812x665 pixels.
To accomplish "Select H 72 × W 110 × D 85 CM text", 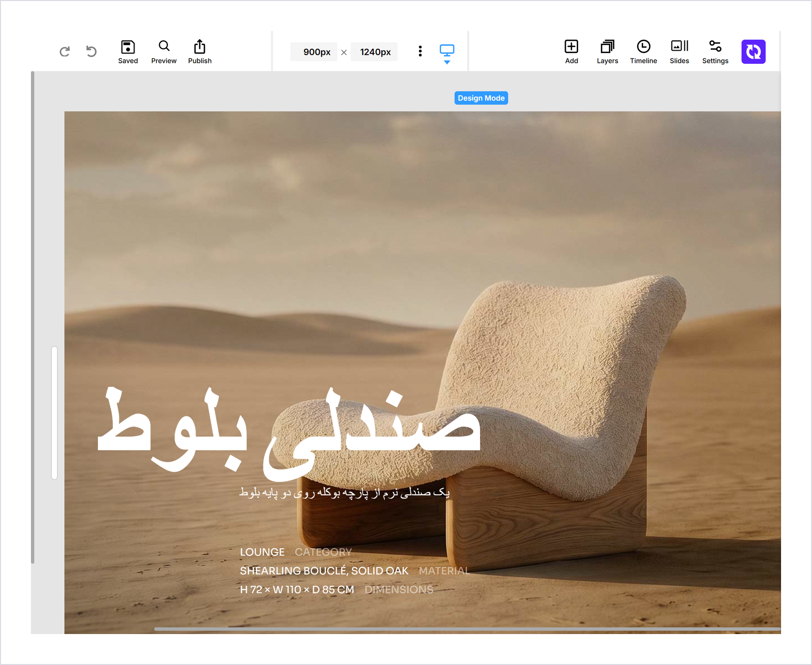I will pos(297,589).
